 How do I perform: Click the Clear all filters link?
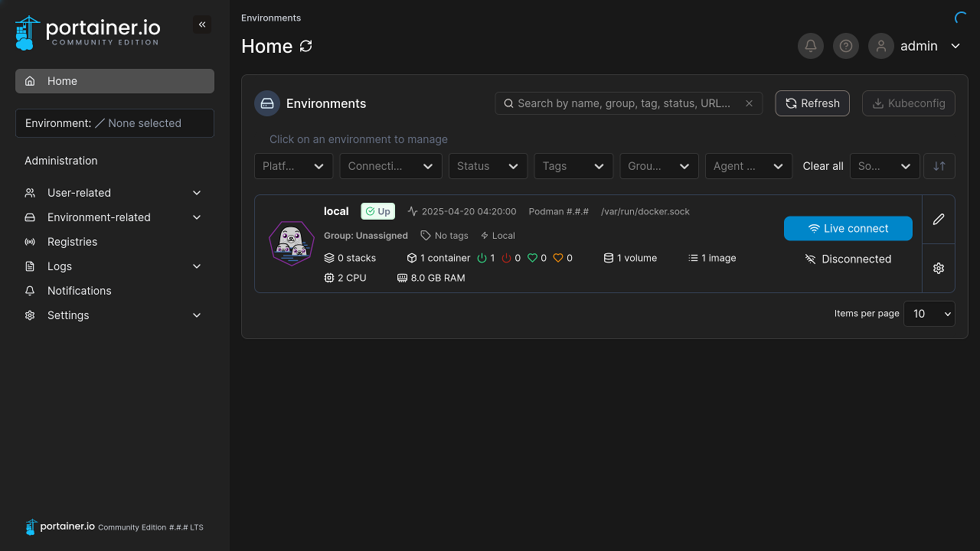tap(822, 166)
